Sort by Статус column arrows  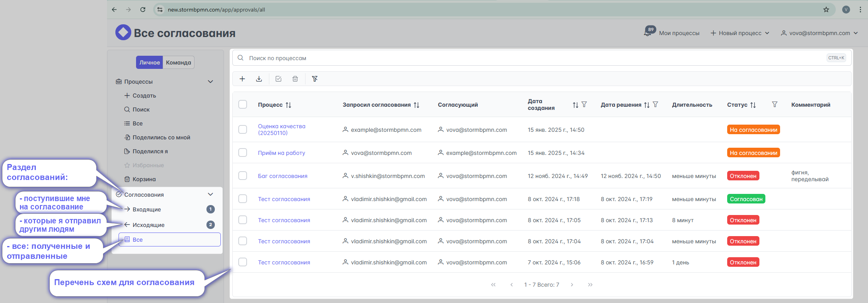point(753,105)
